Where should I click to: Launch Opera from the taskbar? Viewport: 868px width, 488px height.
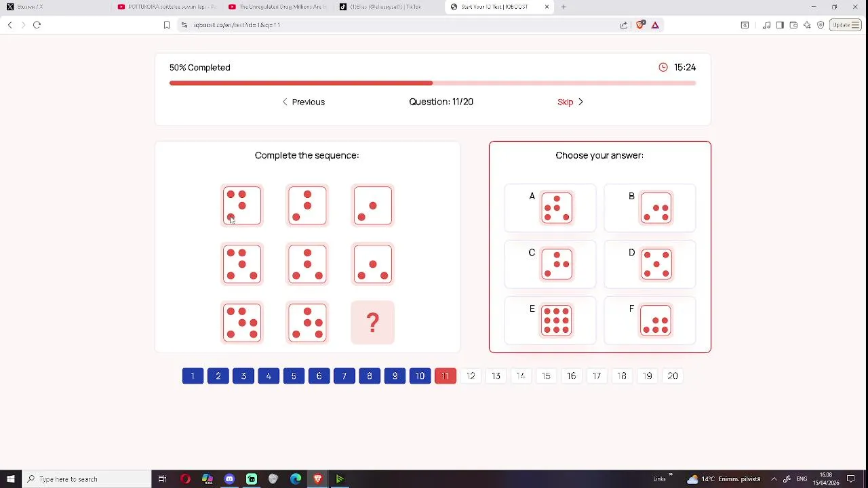pyautogui.click(x=185, y=479)
